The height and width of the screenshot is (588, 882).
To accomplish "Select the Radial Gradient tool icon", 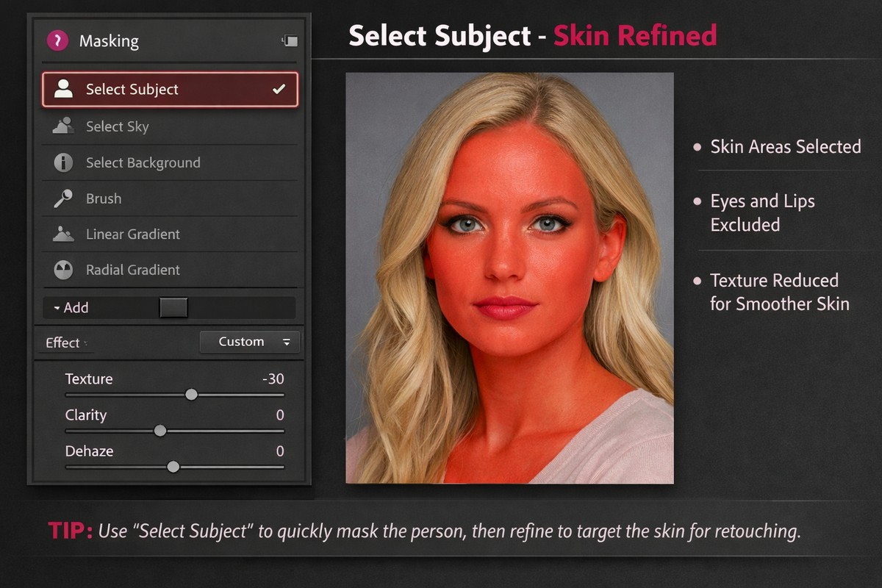I will click(62, 270).
